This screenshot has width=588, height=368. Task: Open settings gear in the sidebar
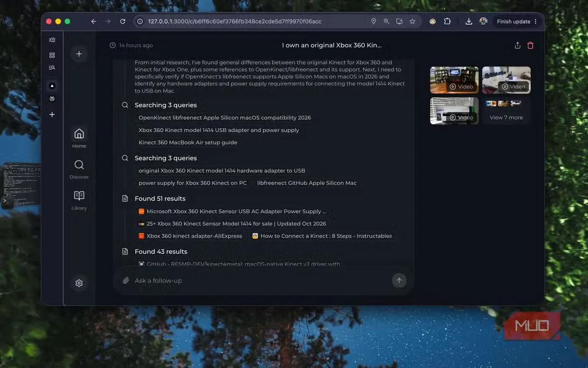(79, 283)
